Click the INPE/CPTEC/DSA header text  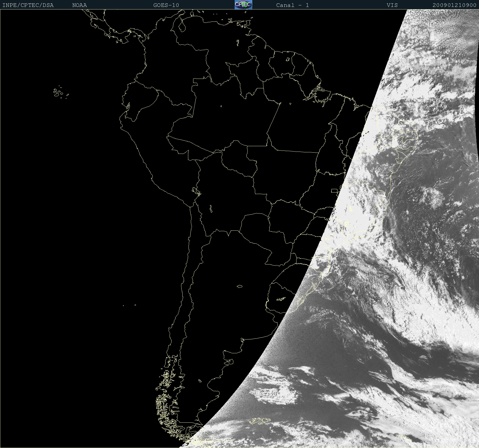pos(28,5)
